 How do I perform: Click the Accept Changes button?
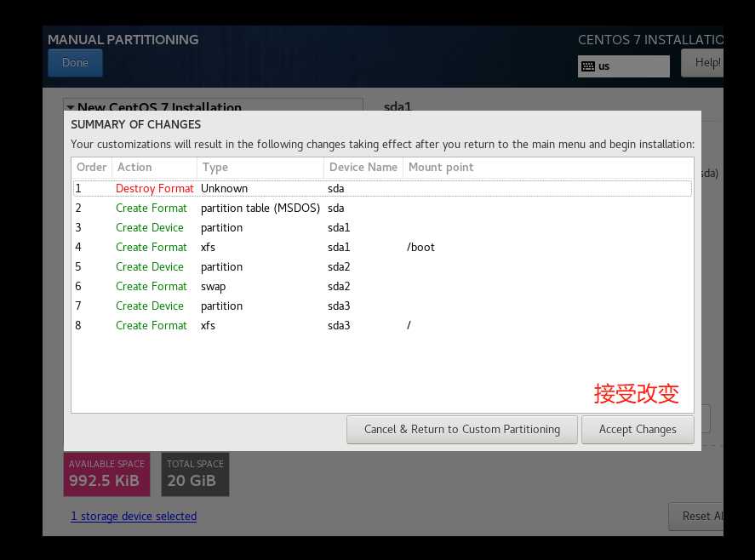coord(638,429)
